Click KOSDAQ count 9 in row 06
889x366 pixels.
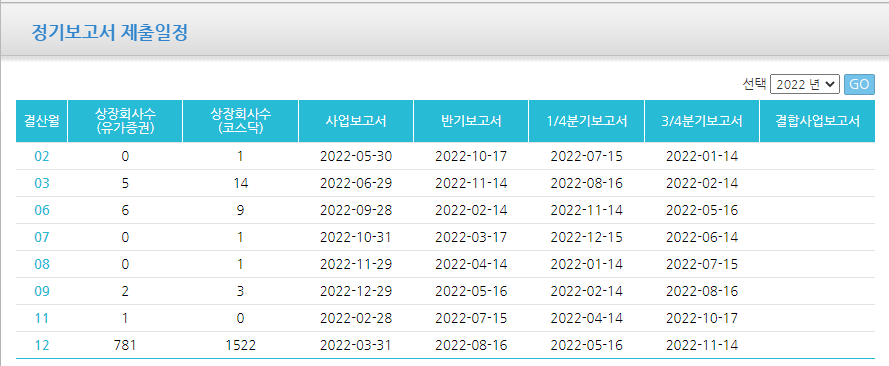[x=240, y=210]
